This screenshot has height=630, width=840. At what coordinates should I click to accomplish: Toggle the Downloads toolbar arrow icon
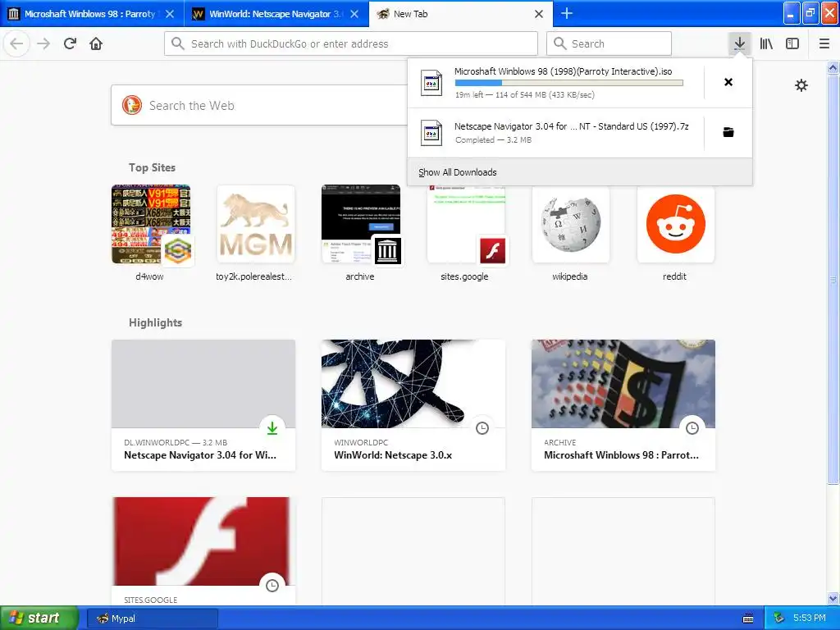pos(739,43)
